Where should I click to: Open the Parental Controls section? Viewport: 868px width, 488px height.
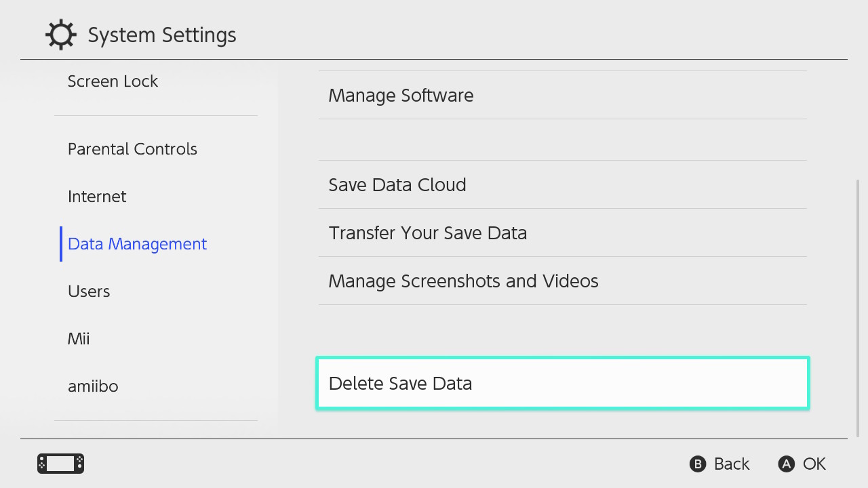coord(132,148)
